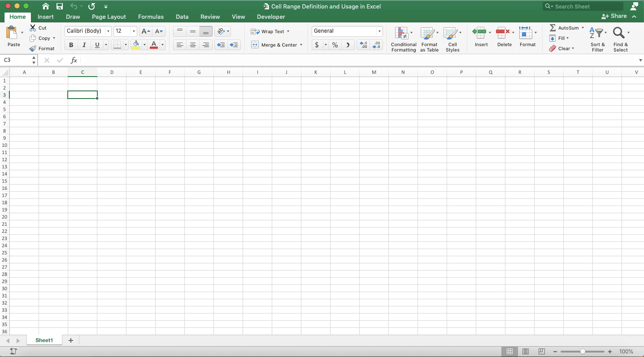Screen dimensions: 644x357
Task: Toggle bottom vertical alignment
Action: pos(206,31)
